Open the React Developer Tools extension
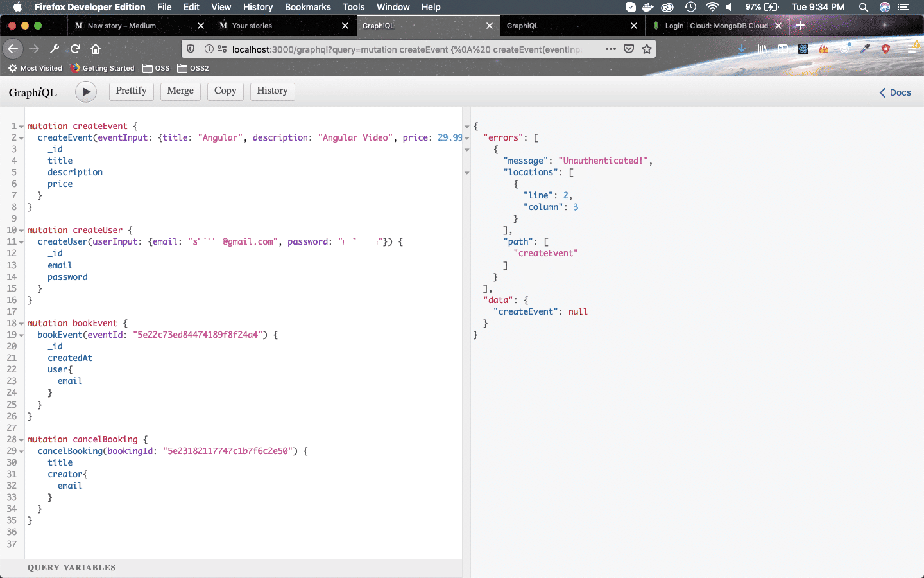The image size is (924, 578). tap(803, 49)
